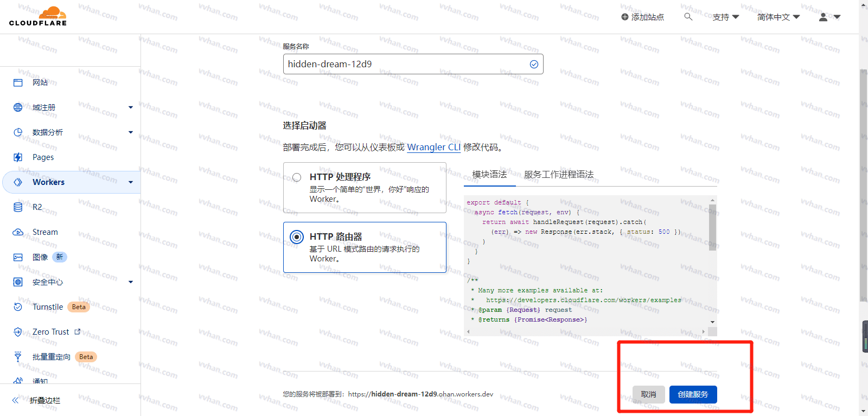Click the service name validation check icon

(534, 64)
